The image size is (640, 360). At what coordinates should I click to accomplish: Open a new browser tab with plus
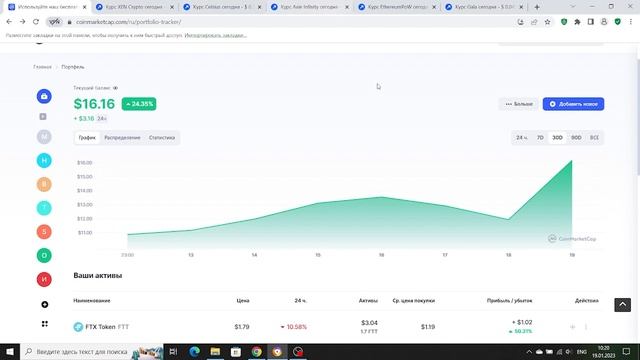[537, 7]
